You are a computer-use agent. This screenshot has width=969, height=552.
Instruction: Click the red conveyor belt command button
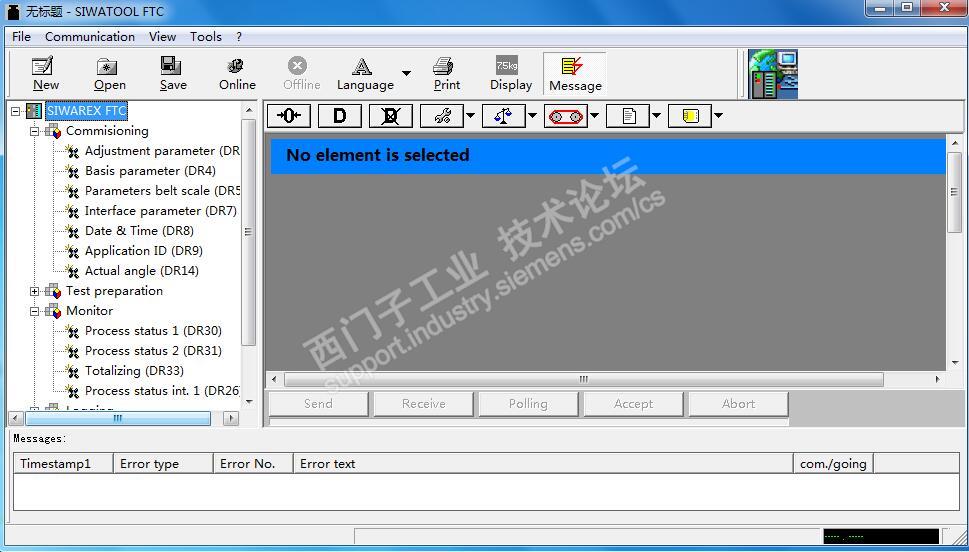click(x=565, y=116)
